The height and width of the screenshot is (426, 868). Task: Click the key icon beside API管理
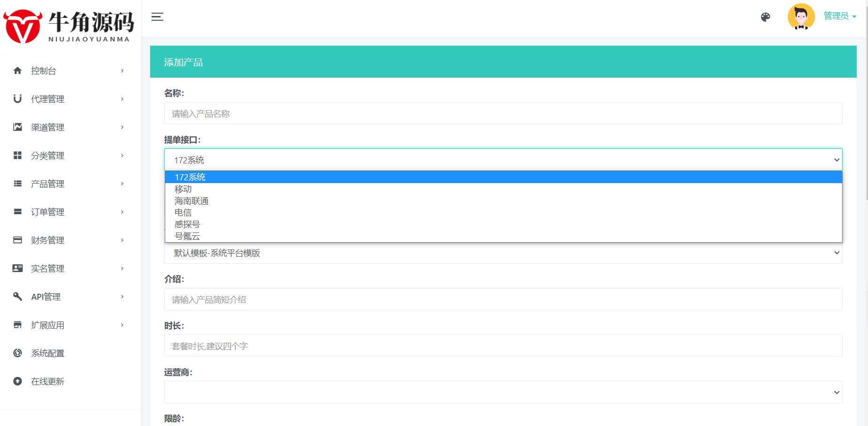click(x=17, y=297)
